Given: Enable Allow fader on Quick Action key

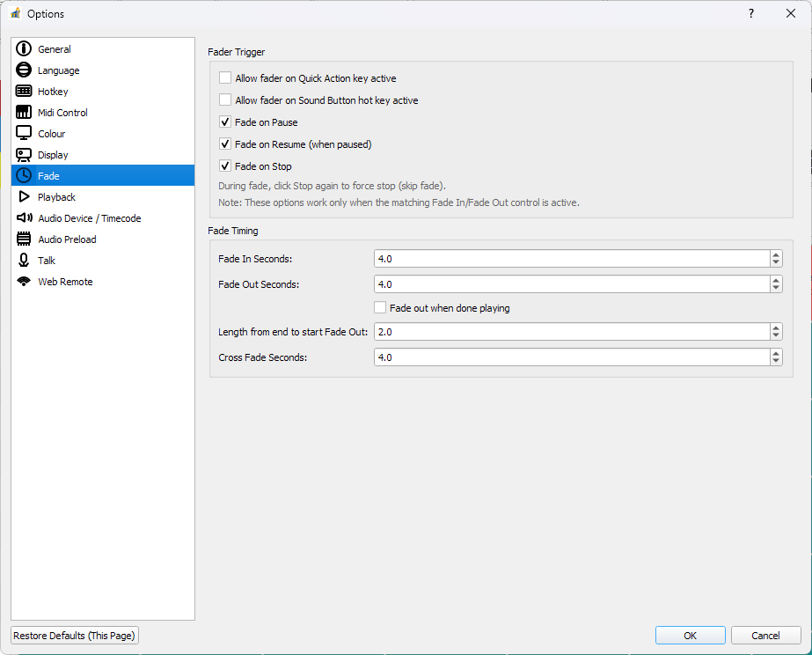Looking at the screenshot, I should pos(225,78).
